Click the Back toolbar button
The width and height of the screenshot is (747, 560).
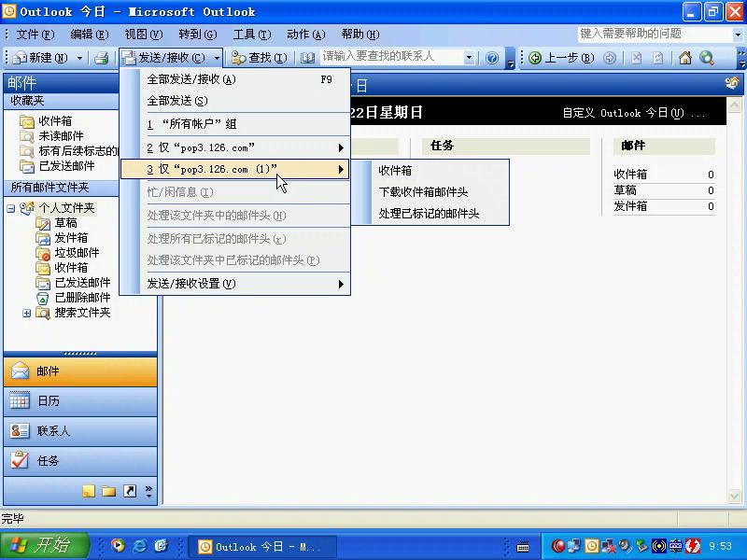point(562,58)
